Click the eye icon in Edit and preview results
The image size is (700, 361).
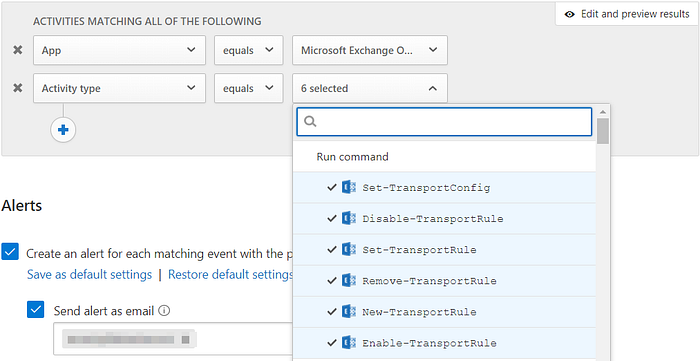pos(569,14)
